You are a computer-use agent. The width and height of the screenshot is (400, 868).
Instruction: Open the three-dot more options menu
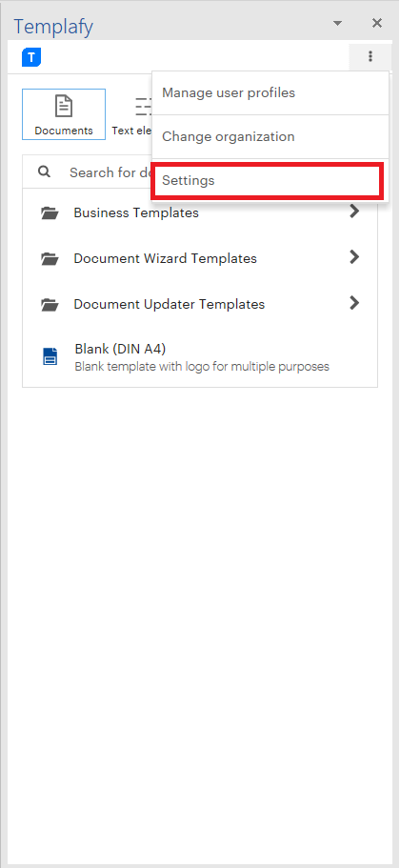click(x=370, y=56)
